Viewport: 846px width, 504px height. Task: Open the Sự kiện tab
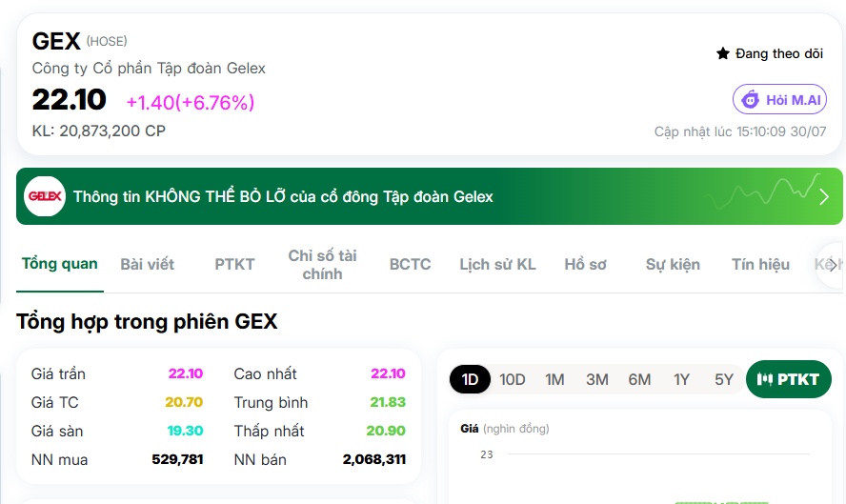[673, 265]
